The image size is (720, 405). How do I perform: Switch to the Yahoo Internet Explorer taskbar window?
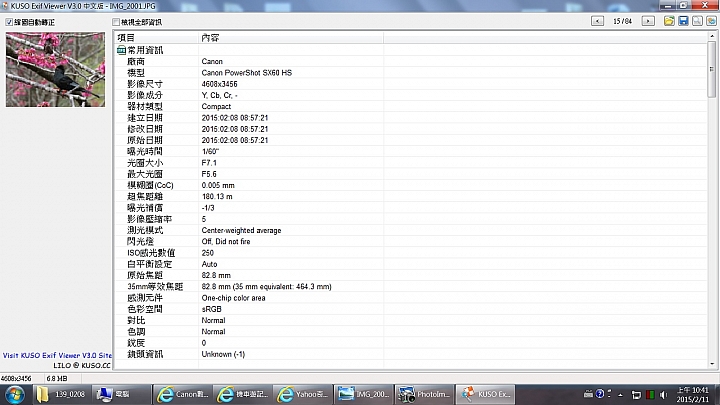(x=303, y=394)
